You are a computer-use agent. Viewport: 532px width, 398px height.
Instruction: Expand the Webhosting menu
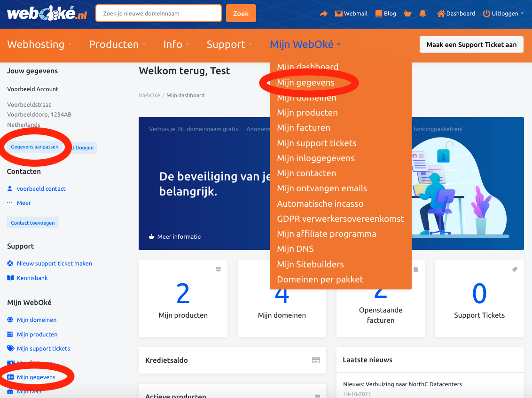pyautogui.click(x=39, y=45)
